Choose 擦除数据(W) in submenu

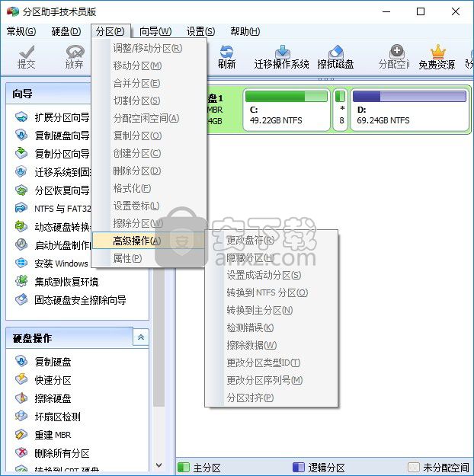[271, 345]
